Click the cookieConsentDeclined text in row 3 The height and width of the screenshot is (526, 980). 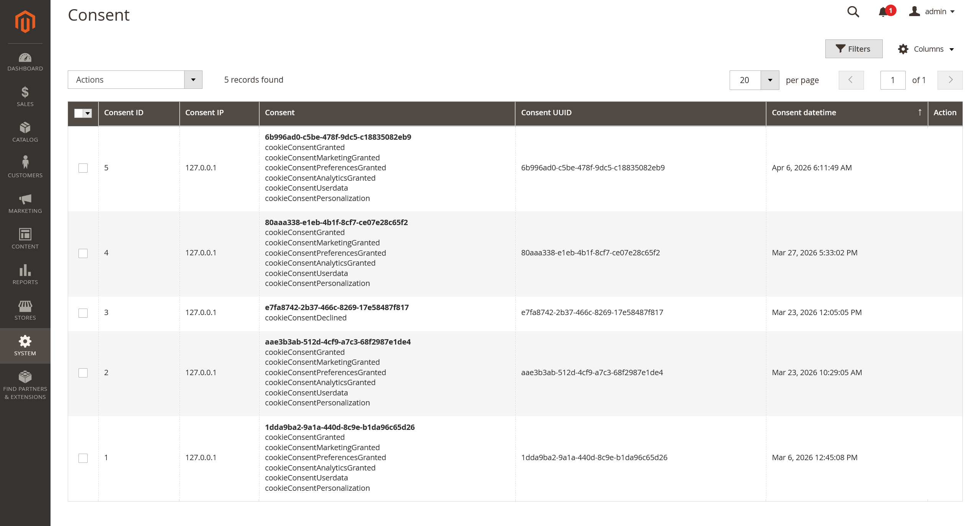306,318
